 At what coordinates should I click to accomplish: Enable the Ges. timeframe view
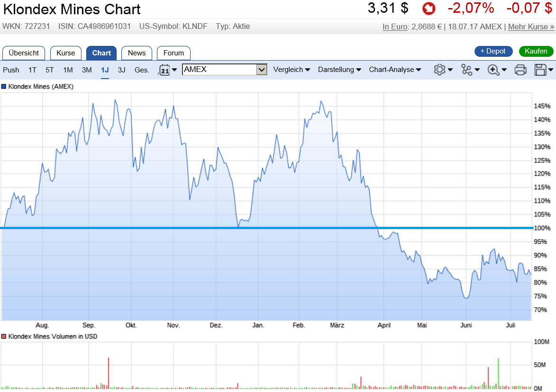(141, 70)
